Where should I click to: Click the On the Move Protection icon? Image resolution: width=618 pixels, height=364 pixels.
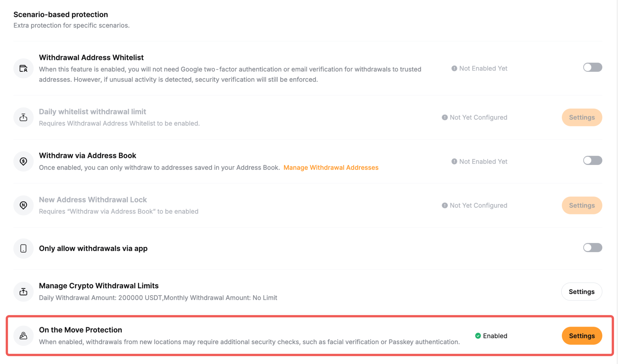[23, 336]
